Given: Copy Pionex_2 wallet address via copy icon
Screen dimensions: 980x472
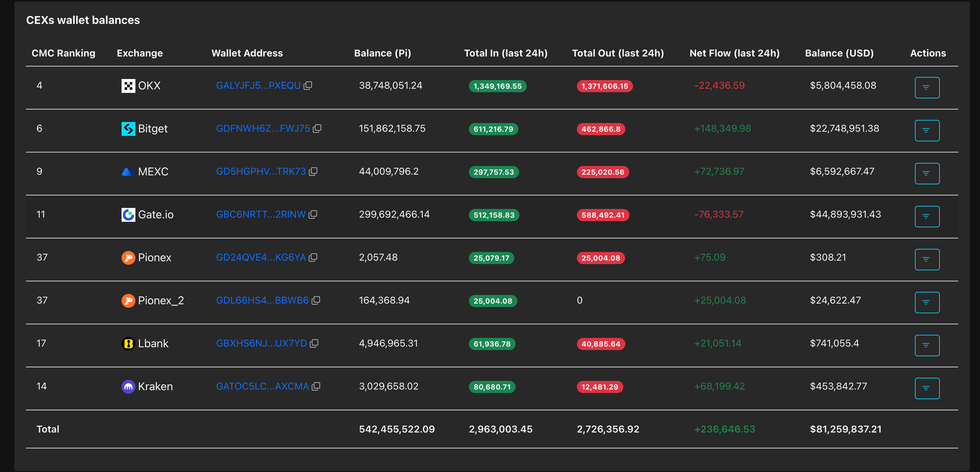Looking at the screenshot, I should pyautogui.click(x=316, y=301).
